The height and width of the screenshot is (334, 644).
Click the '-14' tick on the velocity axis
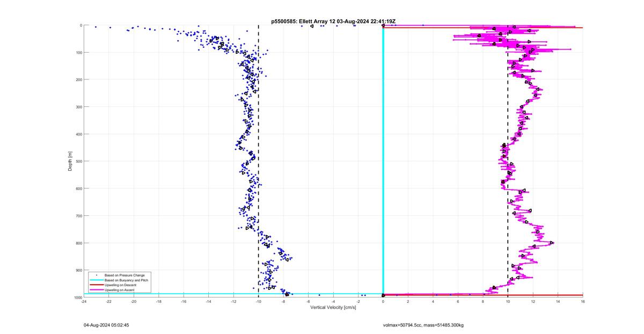point(209,301)
